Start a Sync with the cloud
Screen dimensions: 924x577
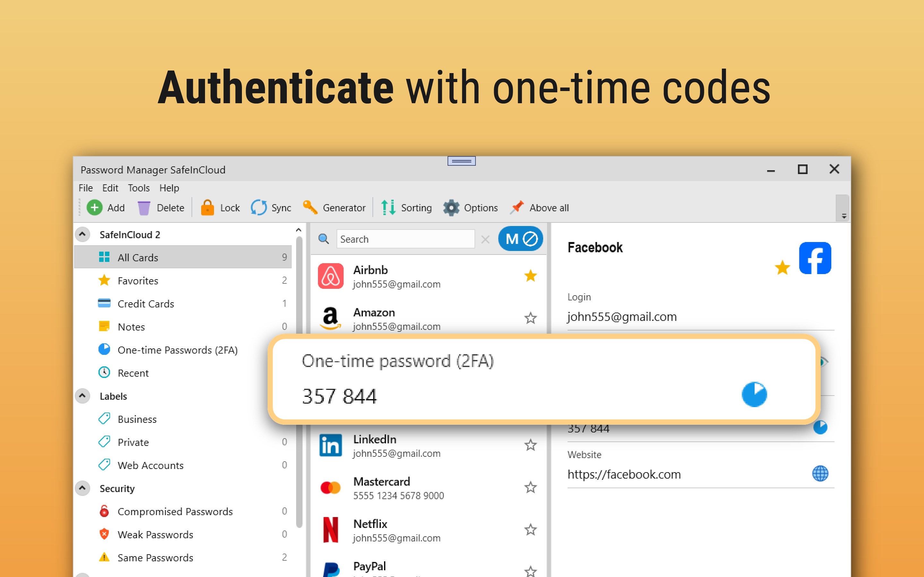pyautogui.click(x=259, y=208)
